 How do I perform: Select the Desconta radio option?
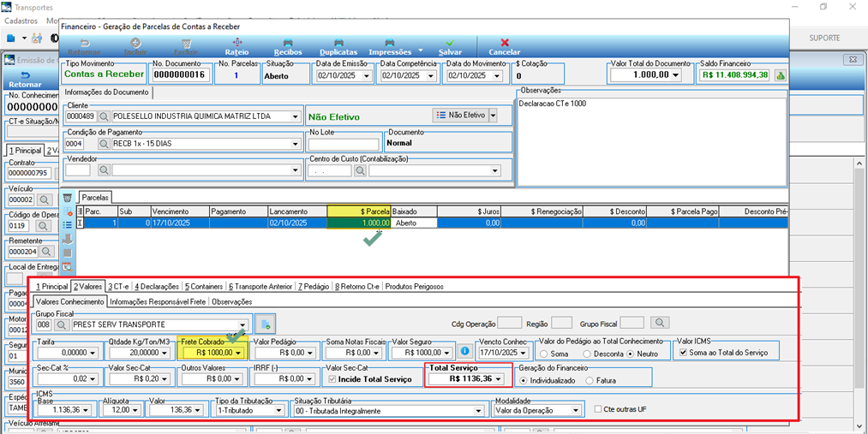[587, 354]
